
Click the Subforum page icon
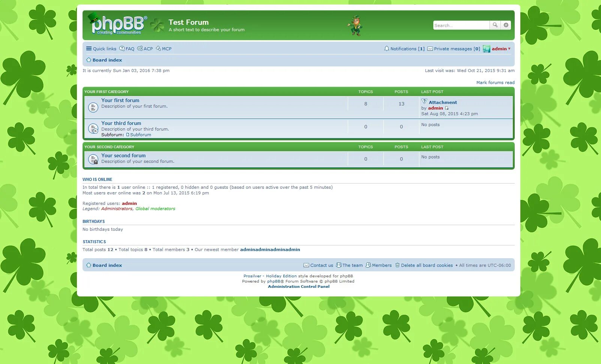(128, 134)
